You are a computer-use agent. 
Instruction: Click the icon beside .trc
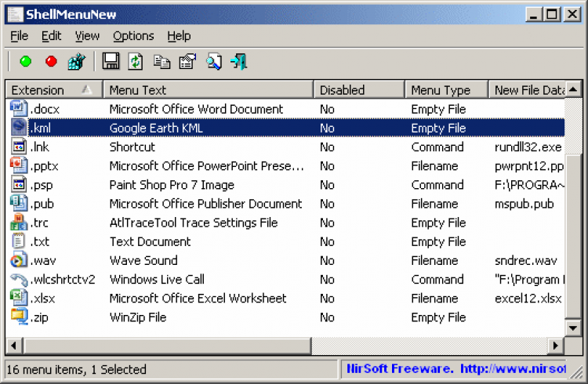pos(18,223)
